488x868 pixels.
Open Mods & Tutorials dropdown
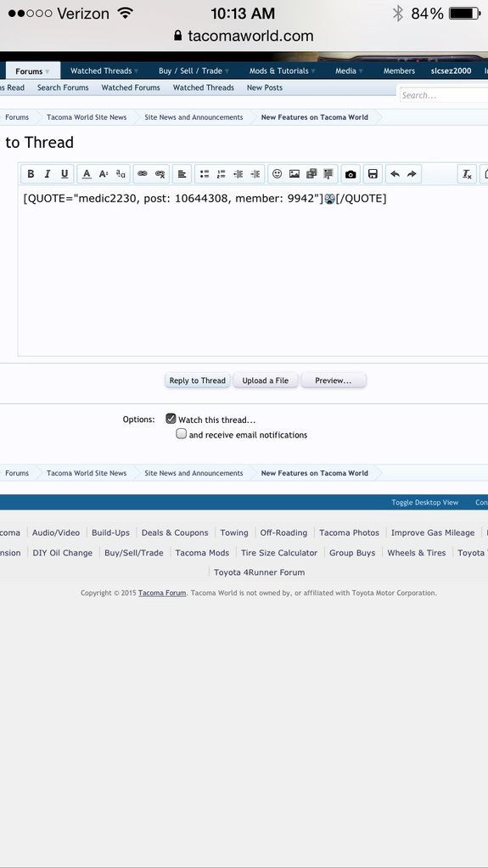[282, 70]
